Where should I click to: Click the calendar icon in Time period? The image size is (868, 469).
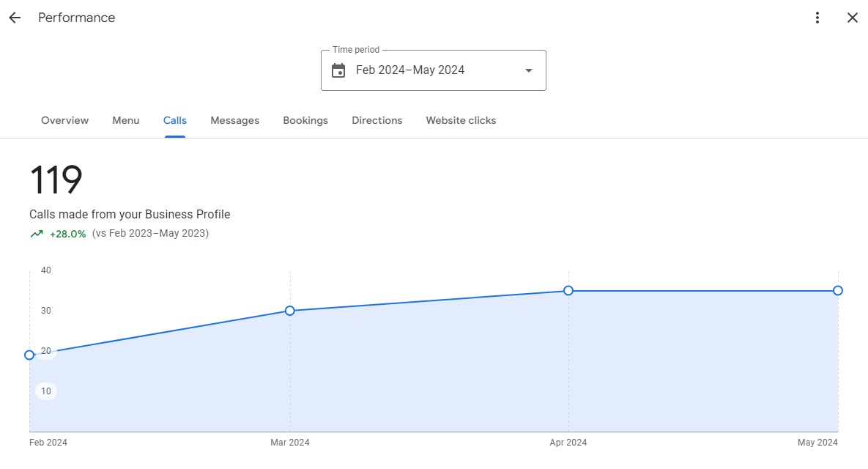click(x=338, y=70)
